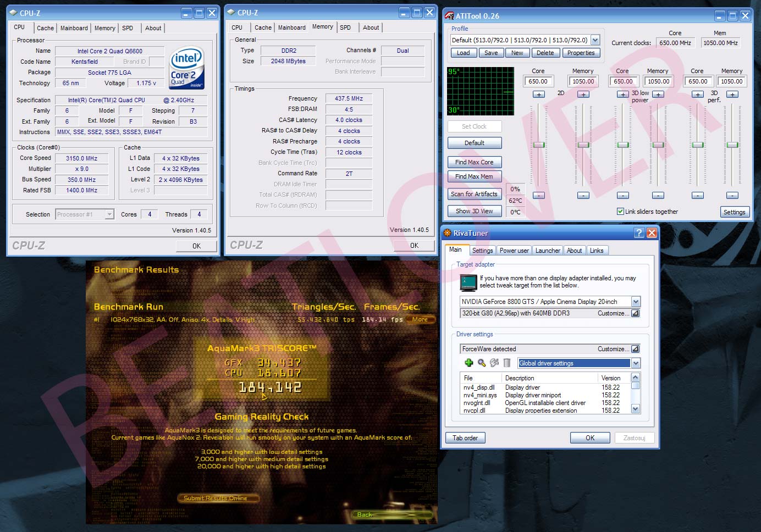Screen dimensions: 761x532
Task: Click RivaTuner's greyed-out profile edit icon
Action: coord(494,363)
